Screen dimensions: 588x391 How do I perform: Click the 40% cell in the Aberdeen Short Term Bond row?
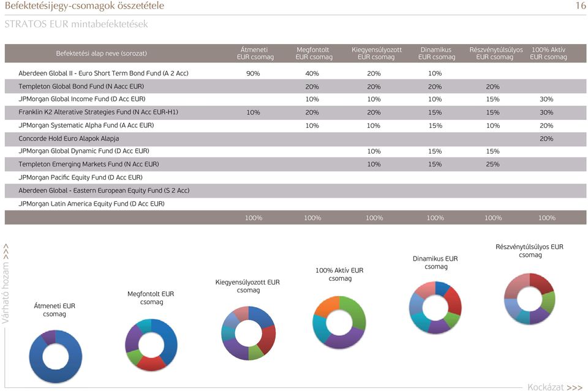pos(312,73)
